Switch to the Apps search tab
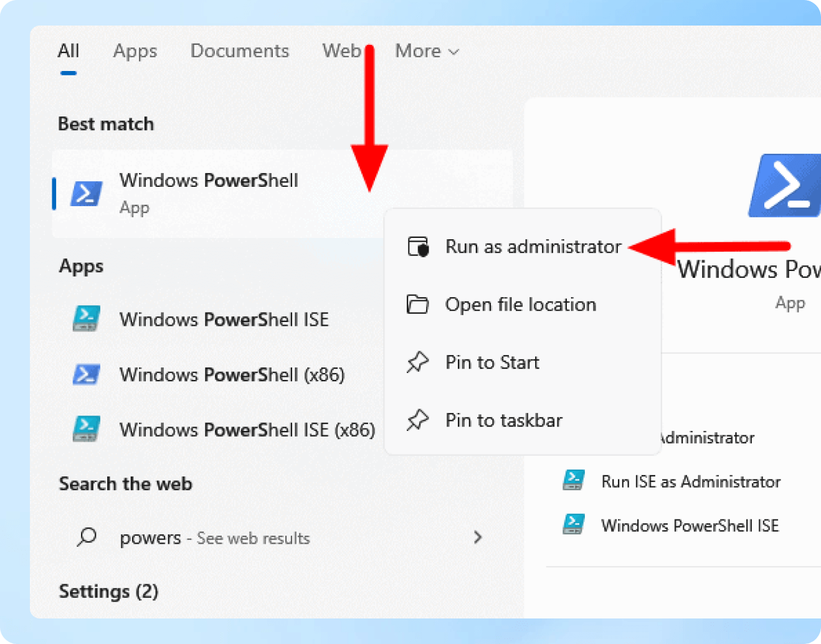The height and width of the screenshot is (644, 821). (x=135, y=51)
